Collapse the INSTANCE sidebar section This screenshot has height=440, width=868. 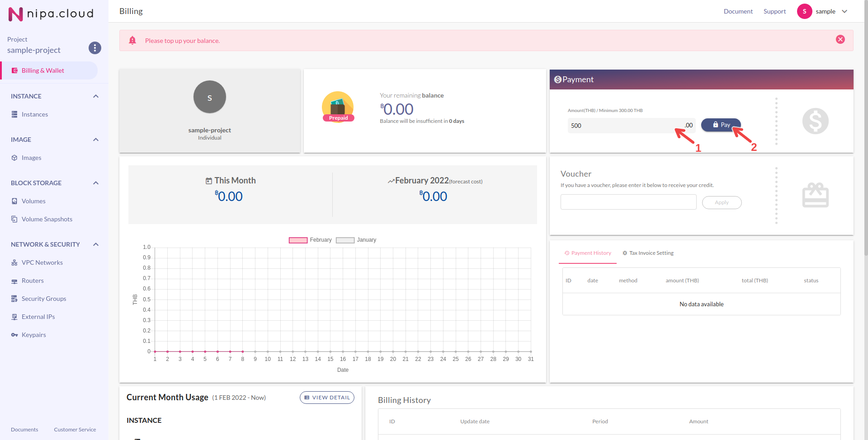[96, 96]
